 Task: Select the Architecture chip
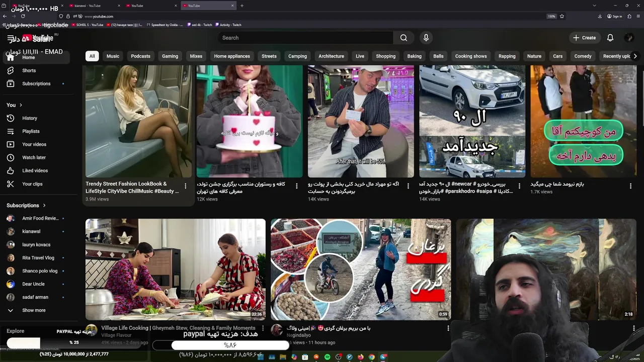click(x=331, y=56)
